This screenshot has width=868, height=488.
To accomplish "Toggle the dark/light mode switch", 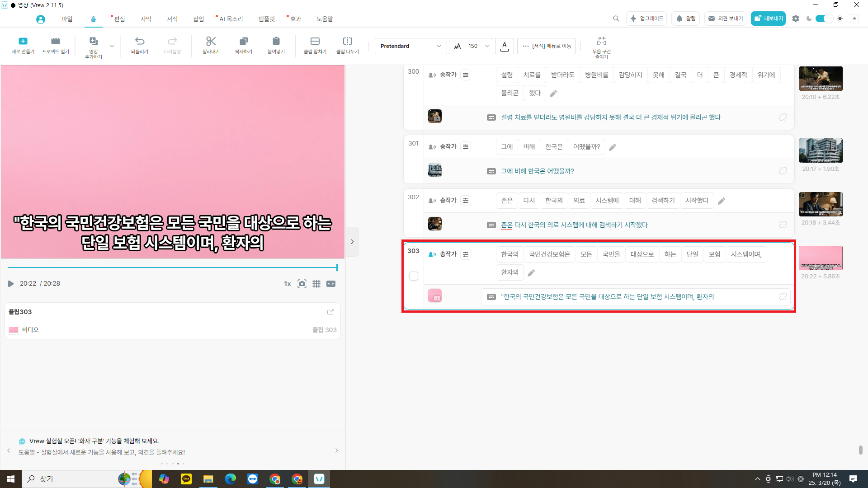I will pos(824,19).
